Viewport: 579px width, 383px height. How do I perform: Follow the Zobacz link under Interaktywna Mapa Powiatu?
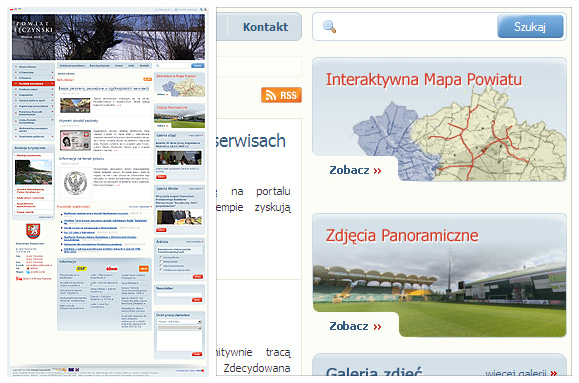[x=355, y=170]
